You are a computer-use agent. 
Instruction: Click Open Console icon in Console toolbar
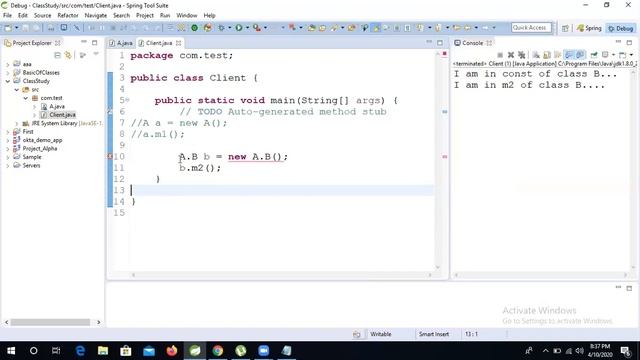pos(622,55)
